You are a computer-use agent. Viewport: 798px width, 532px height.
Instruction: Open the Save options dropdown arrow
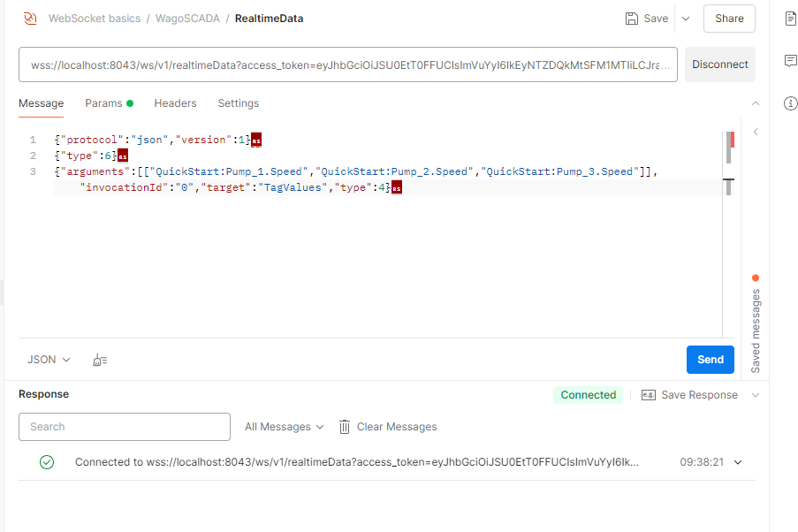coord(685,19)
